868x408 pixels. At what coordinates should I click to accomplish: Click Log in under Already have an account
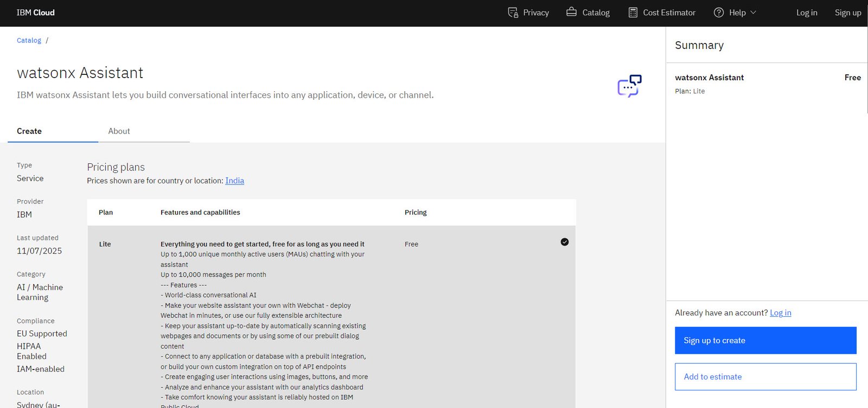point(781,313)
